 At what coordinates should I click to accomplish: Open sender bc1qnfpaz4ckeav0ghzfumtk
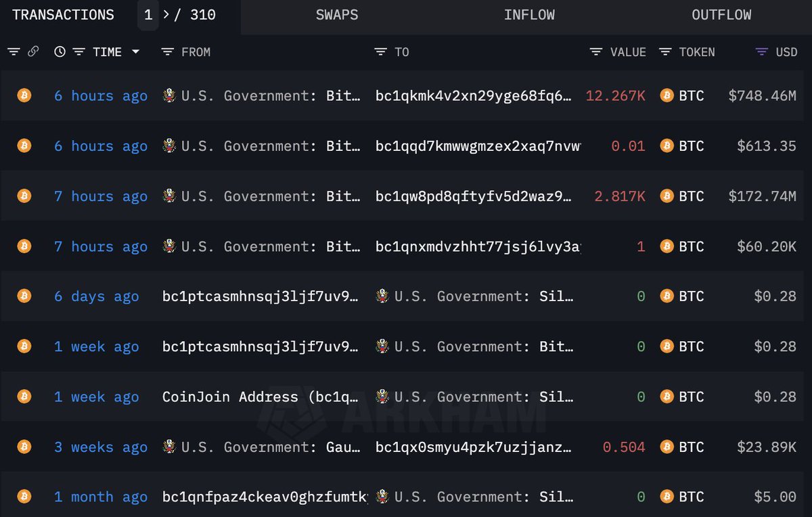coord(265,497)
